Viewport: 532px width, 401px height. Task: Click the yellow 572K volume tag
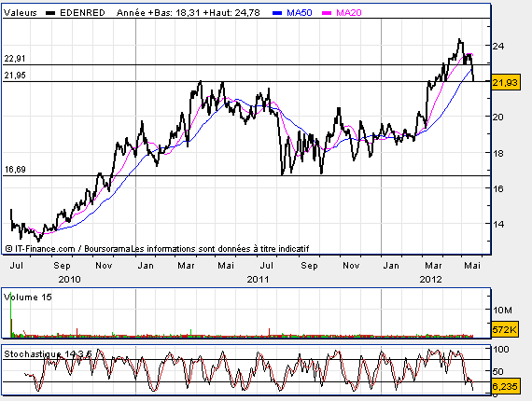click(505, 329)
